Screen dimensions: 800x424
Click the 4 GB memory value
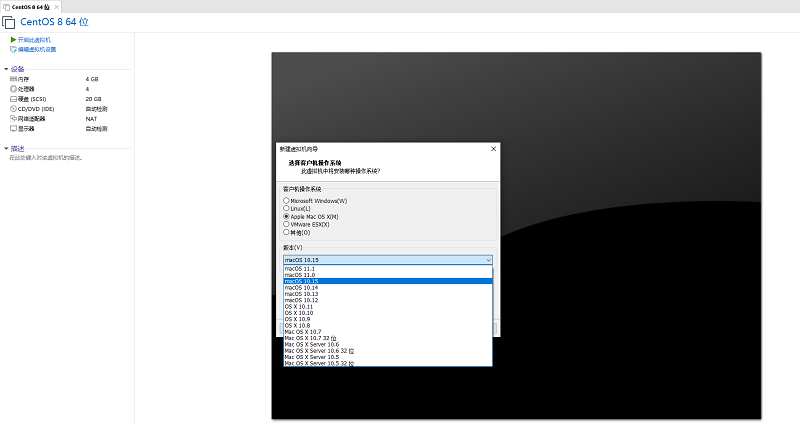point(92,79)
